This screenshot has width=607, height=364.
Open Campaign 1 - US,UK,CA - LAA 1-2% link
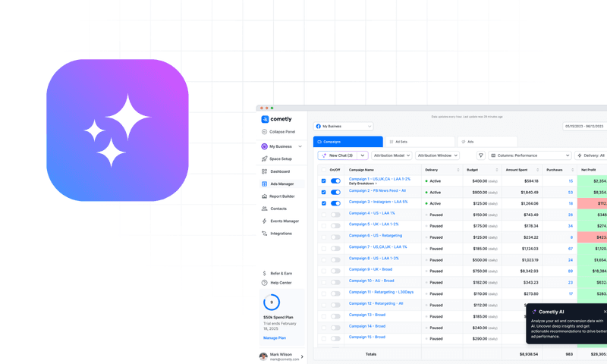pyautogui.click(x=379, y=179)
